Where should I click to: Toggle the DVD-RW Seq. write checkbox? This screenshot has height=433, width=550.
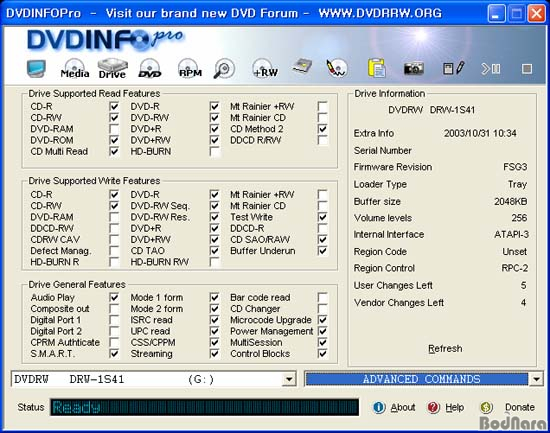coord(214,206)
